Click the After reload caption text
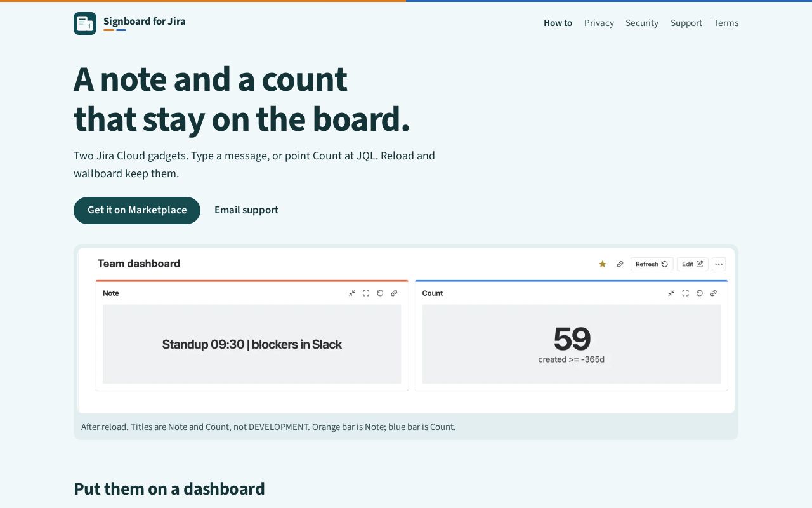Viewport: 812px width, 508px height. pyautogui.click(x=268, y=427)
